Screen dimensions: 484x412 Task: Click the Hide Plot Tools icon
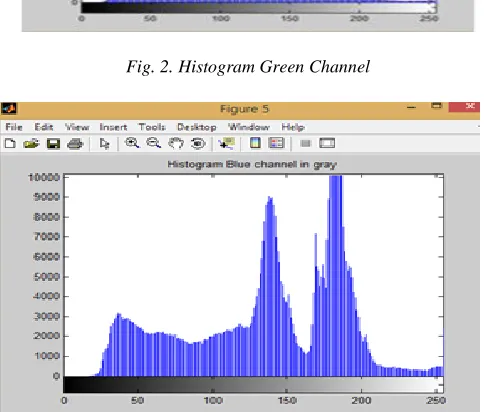click(305, 143)
